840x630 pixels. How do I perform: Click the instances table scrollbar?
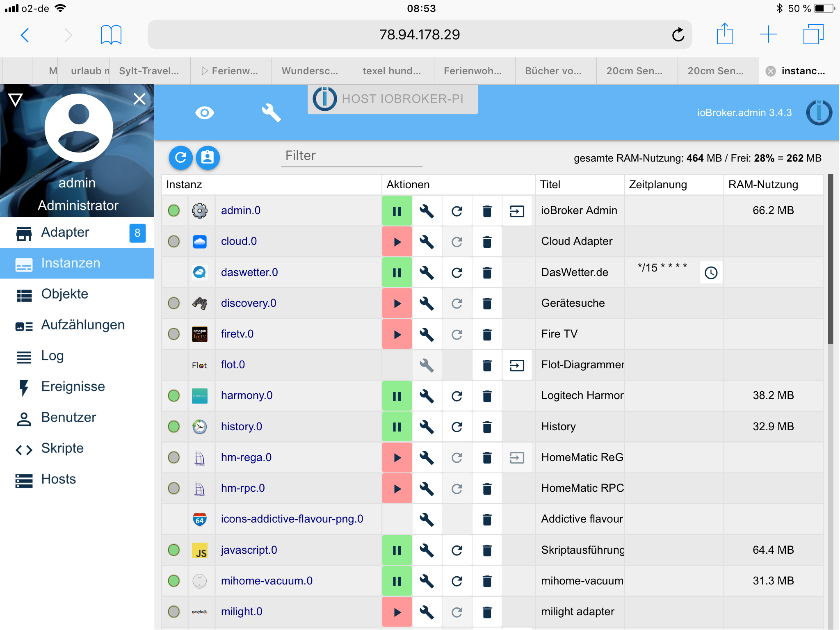click(830, 259)
